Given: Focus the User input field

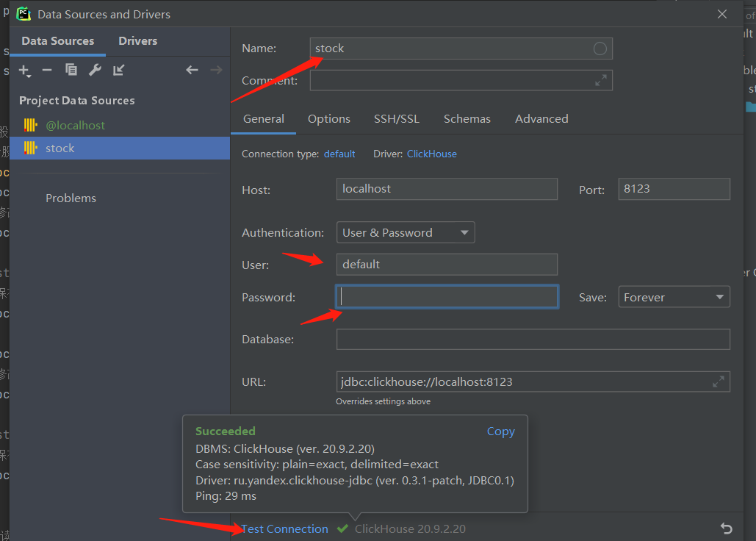Looking at the screenshot, I should [x=447, y=264].
